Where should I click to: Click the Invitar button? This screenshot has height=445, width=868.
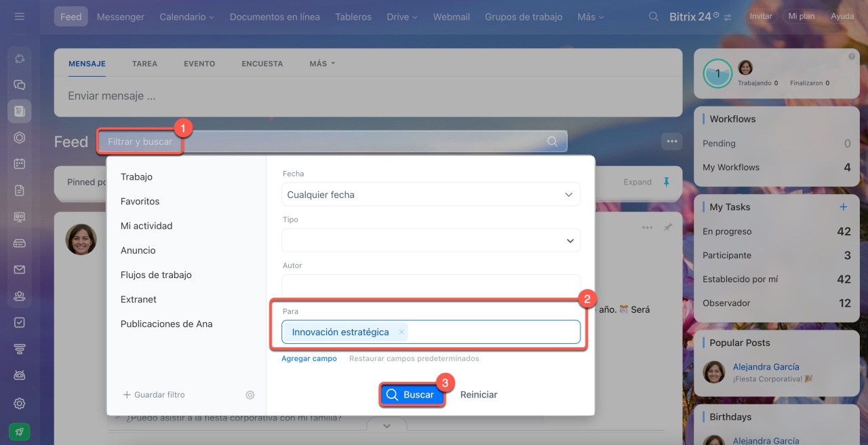click(x=761, y=16)
